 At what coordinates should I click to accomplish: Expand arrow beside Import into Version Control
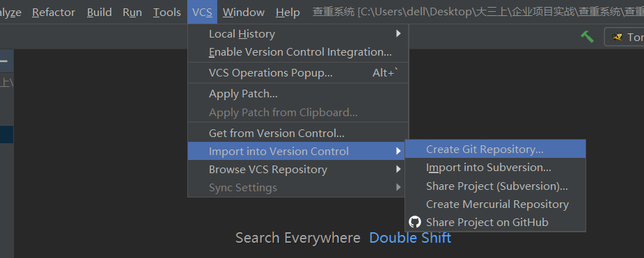398,151
